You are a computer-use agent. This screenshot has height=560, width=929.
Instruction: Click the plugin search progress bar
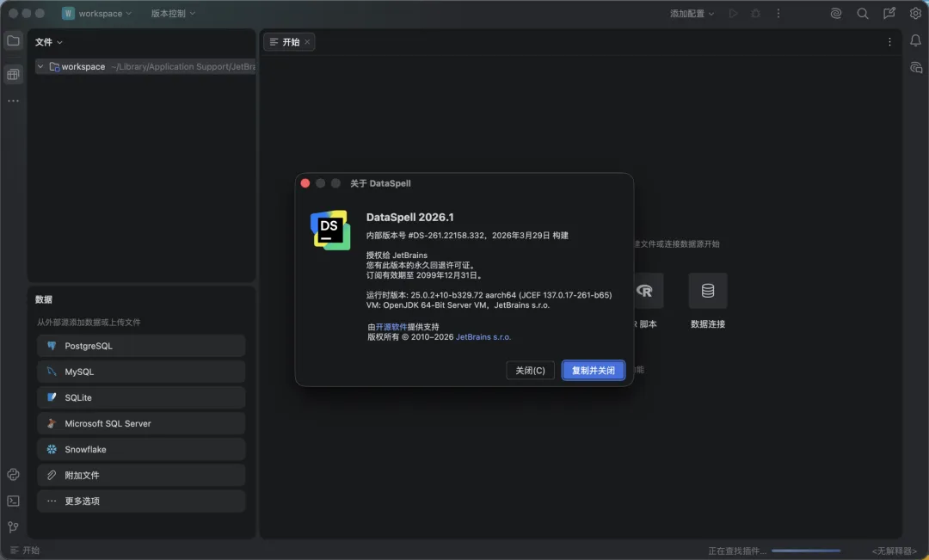click(806, 551)
